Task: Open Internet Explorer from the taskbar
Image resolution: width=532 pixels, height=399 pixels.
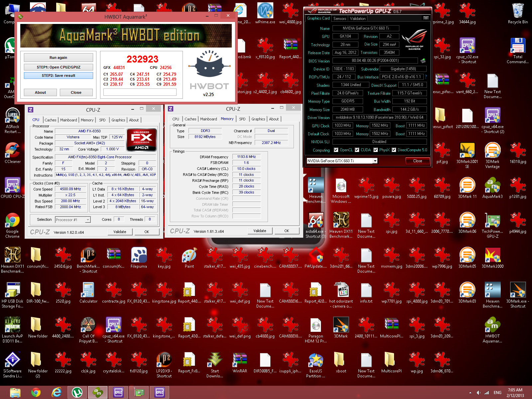Action: click(x=57, y=392)
